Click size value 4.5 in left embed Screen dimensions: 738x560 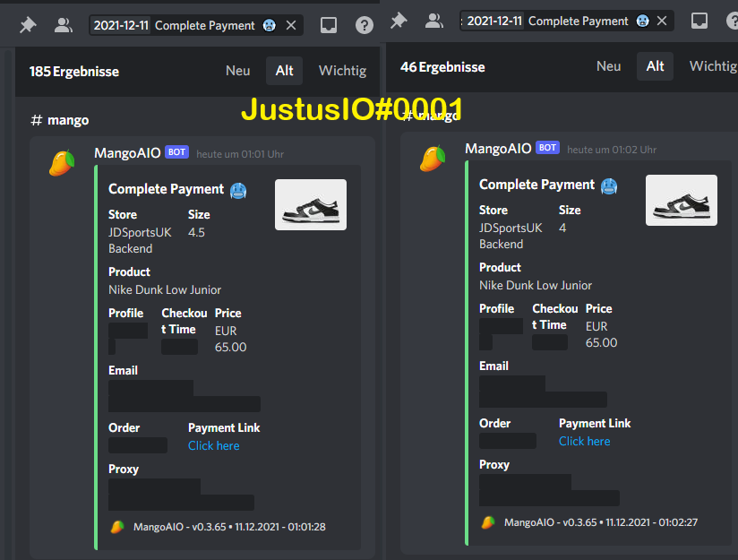point(196,232)
